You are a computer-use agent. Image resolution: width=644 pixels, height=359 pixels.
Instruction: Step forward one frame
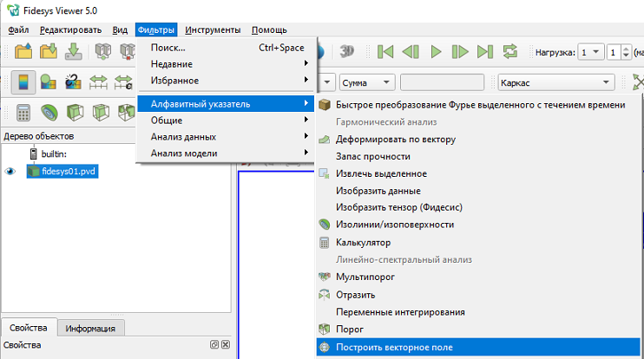(460, 52)
